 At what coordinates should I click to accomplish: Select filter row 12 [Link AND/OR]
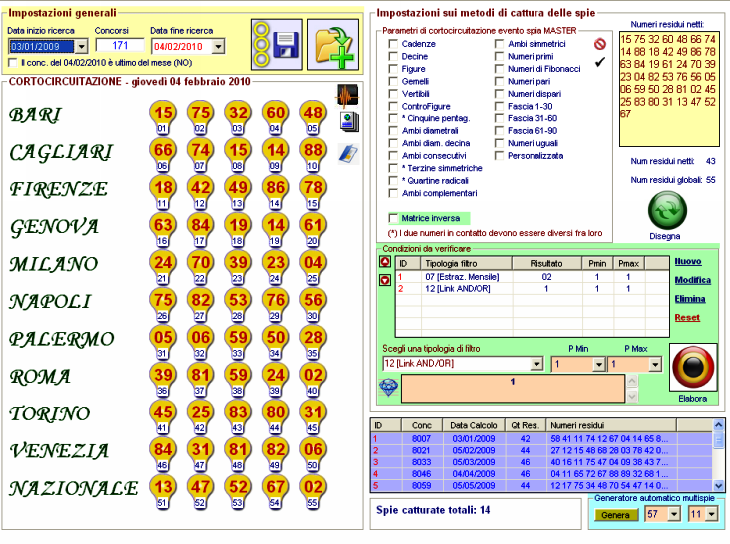pyautogui.click(x=532, y=289)
